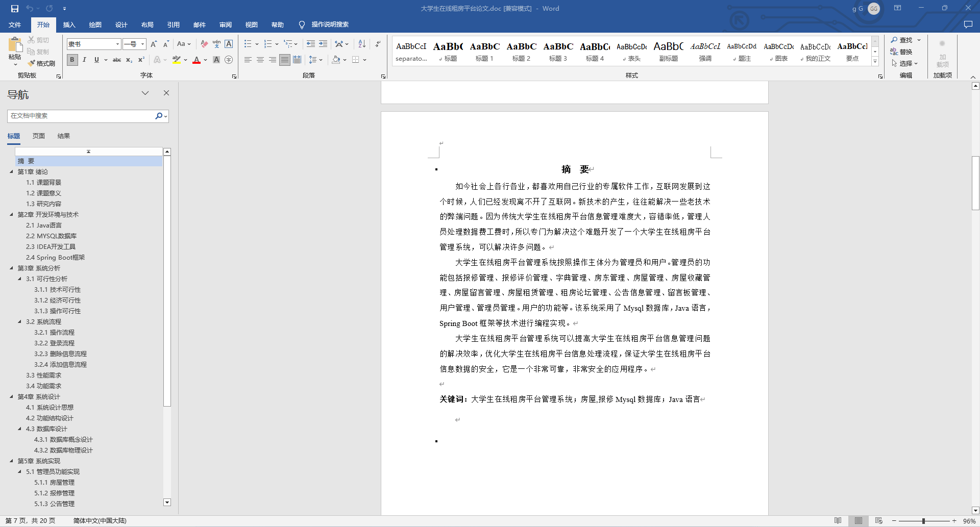Open the navigation pane options chevron
The width and height of the screenshot is (980, 527).
pyautogui.click(x=145, y=93)
